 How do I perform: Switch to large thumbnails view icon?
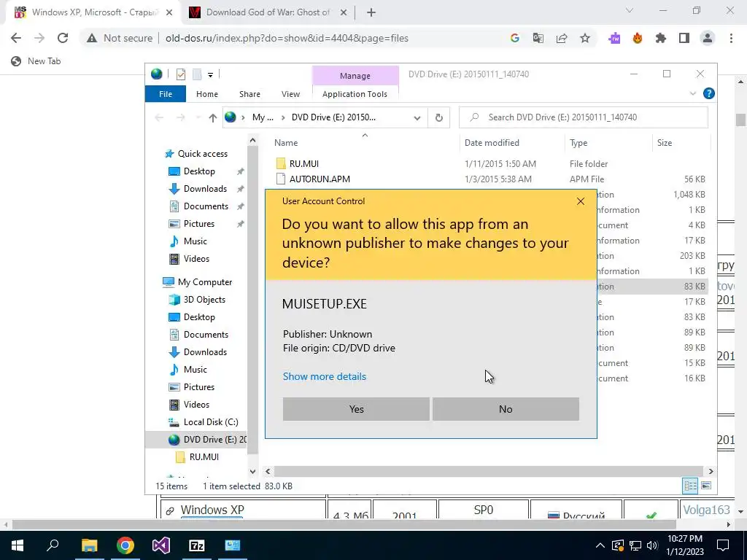point(706,486)
